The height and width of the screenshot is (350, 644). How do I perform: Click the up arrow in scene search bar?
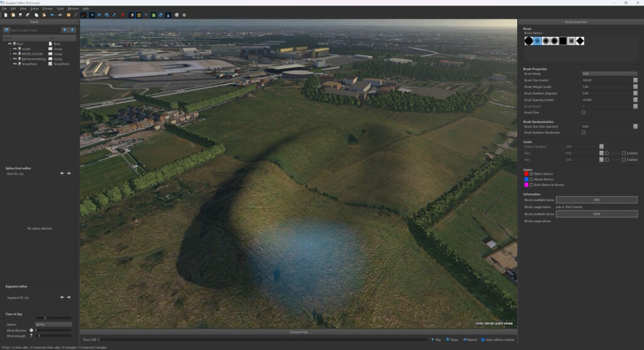click(65, 30)
